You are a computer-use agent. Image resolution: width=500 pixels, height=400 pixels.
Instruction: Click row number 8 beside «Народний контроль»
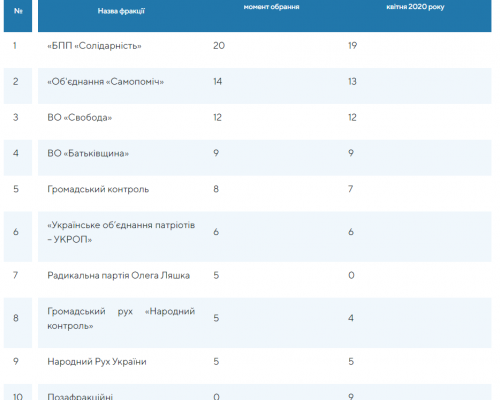tap(16, 318)
